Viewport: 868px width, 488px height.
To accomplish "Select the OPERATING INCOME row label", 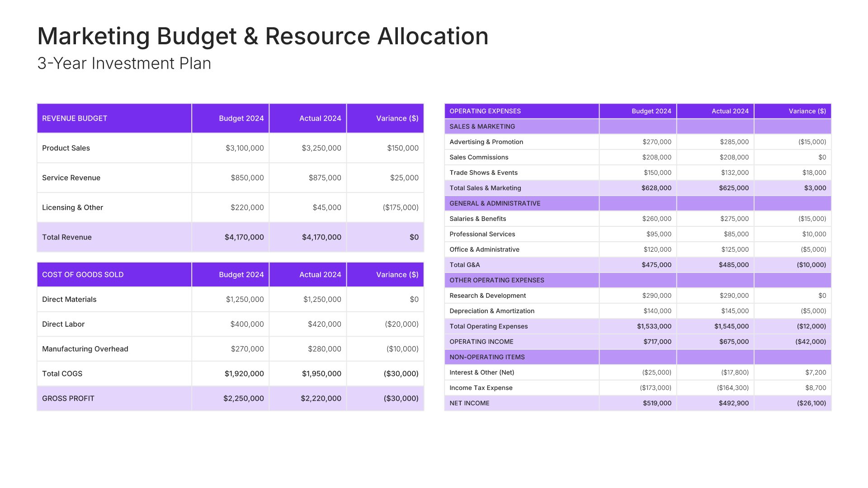I will coord(481,342).
